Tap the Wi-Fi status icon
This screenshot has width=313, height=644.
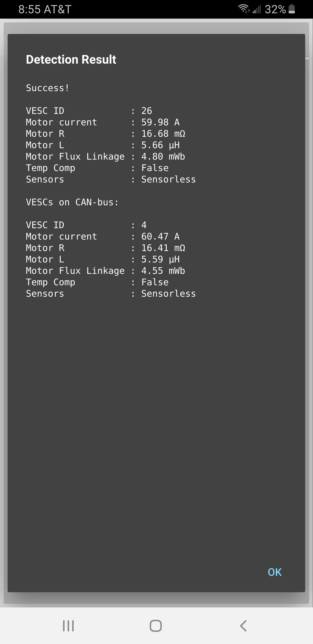point(244,9)
